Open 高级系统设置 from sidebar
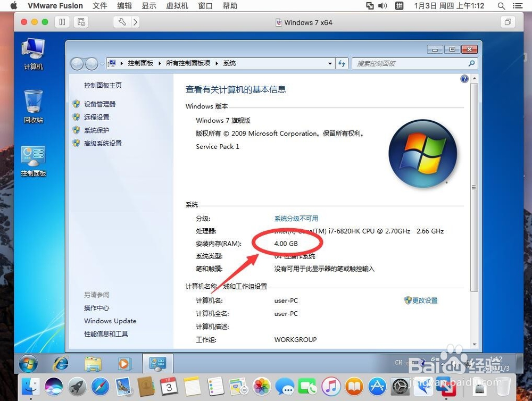Screen dimensions: 532x401 point(103,144)
